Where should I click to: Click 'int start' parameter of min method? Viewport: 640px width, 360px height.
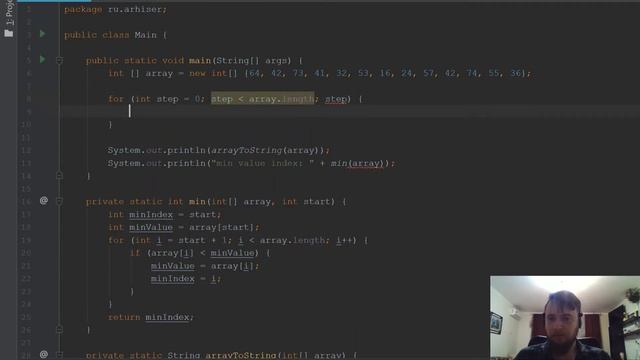pos(306,202)
